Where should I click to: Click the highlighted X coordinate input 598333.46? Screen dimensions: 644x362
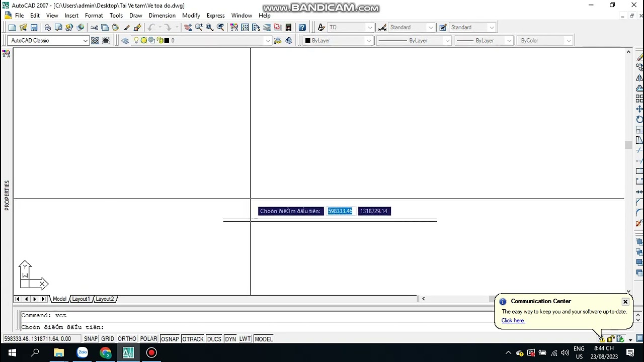[x=340, y=211]
